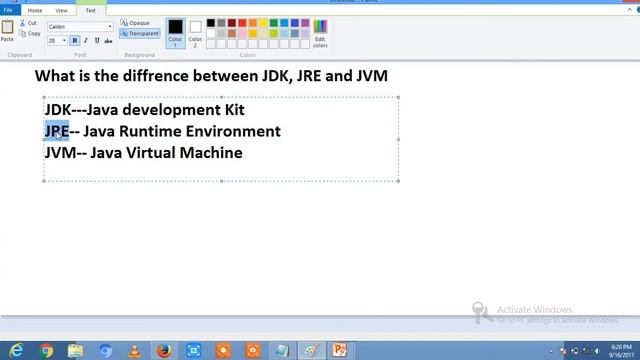Screen dimensions: 640x360
Task: Pick the rose pink palette swatch
Action: 242,33
